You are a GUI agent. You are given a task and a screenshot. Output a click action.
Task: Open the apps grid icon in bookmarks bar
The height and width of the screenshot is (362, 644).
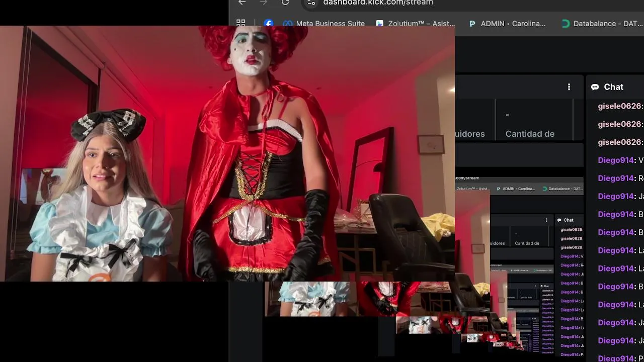[241, 23]
